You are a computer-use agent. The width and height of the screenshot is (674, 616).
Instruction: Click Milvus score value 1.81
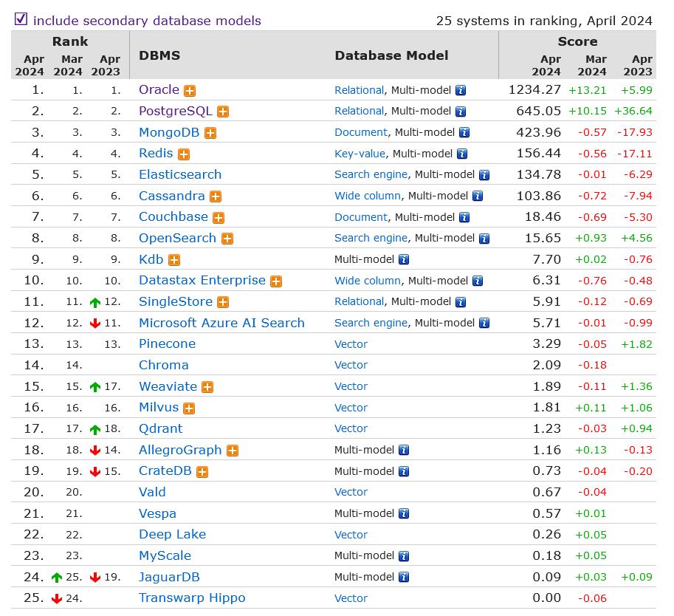pyautogui.click(x=546, y=408)
